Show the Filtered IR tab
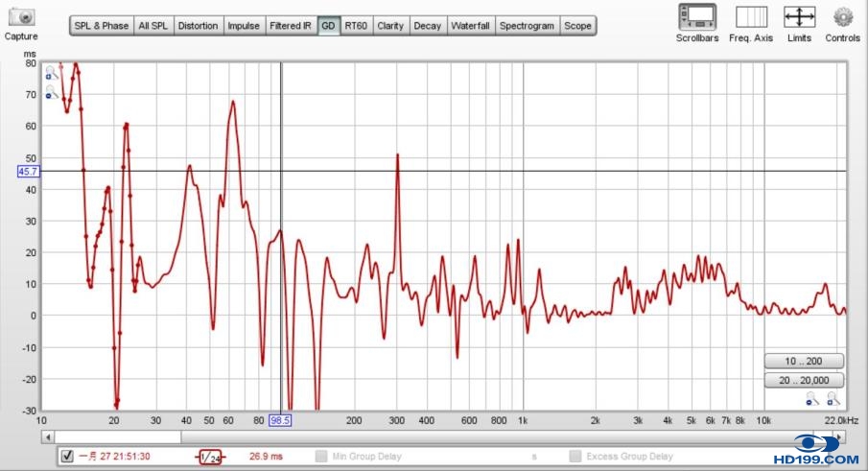Viewport: 868px width, 471px height. [x=291, y=26]
